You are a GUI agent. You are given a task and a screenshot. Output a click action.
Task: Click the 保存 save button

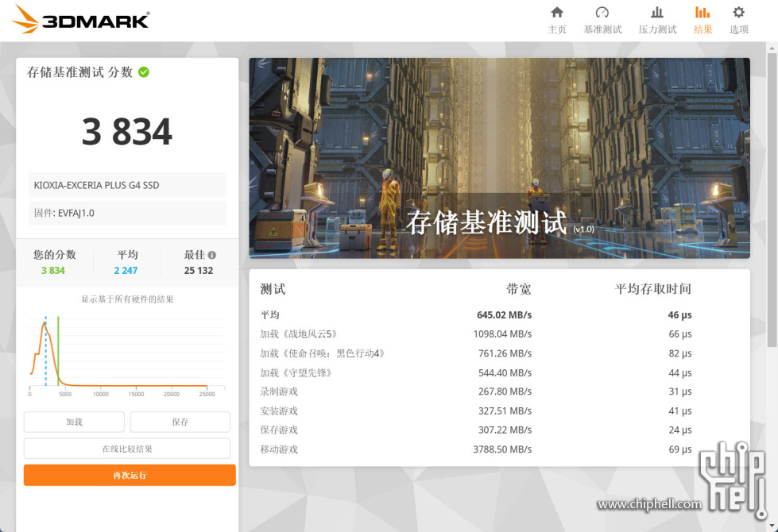coord(180,422)
